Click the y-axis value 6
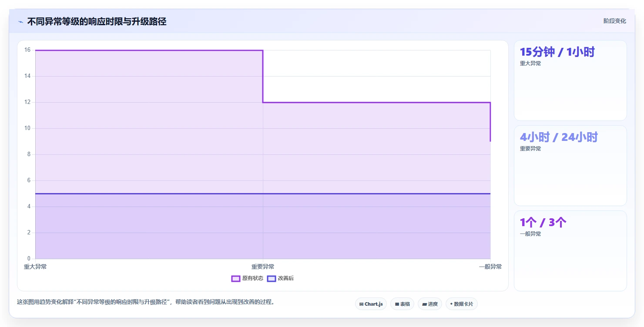This screenshot has height=327, width=644. pos(29,180)
